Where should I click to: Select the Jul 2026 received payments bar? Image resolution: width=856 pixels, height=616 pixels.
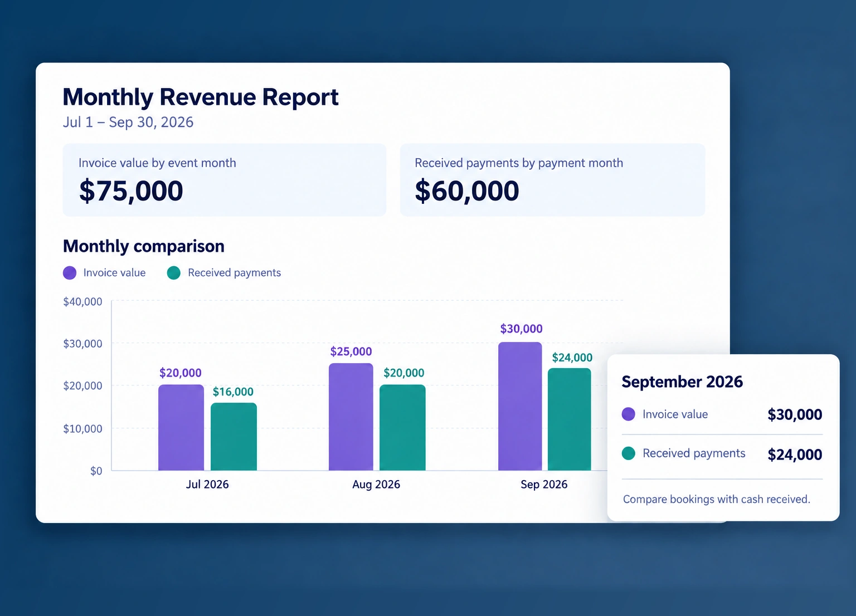[x=234, y=437]
